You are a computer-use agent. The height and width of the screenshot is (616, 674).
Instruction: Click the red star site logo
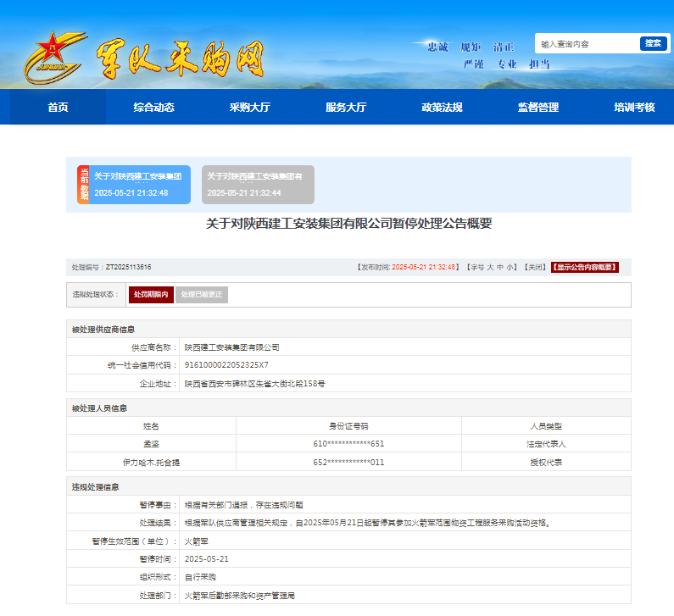pyautogui.click(x=55, y=57)
